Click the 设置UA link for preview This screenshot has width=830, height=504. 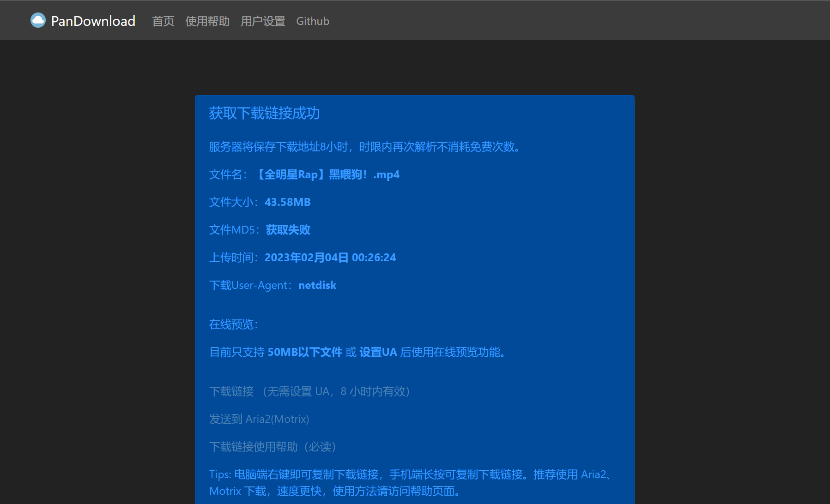point(378,352)
